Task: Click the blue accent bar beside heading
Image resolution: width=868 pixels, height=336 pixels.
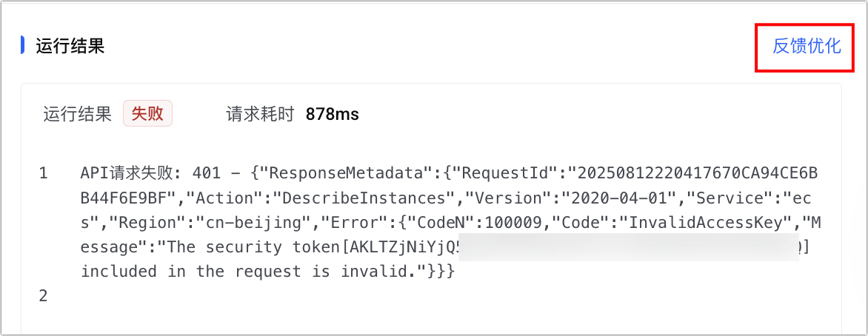Action: point(23,46)
